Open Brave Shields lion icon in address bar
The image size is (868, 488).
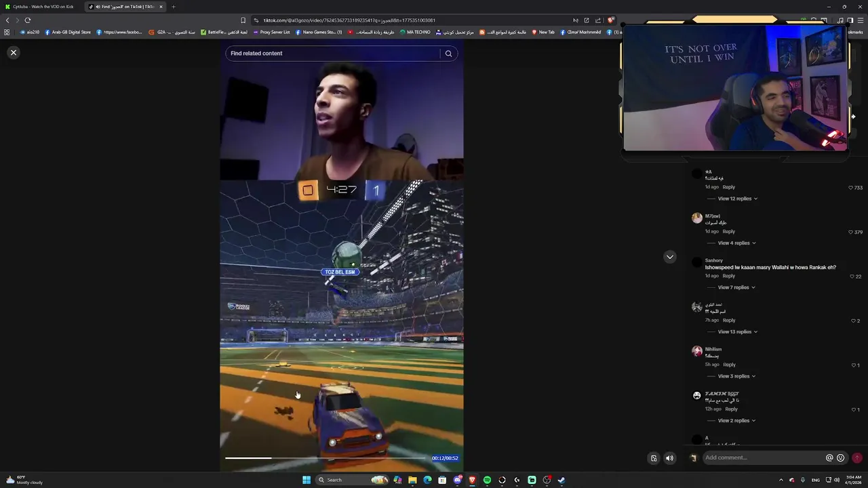pos(610,20)
